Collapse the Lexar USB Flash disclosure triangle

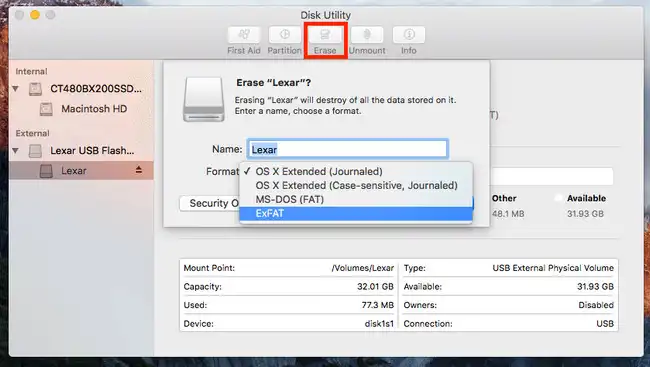16,151
